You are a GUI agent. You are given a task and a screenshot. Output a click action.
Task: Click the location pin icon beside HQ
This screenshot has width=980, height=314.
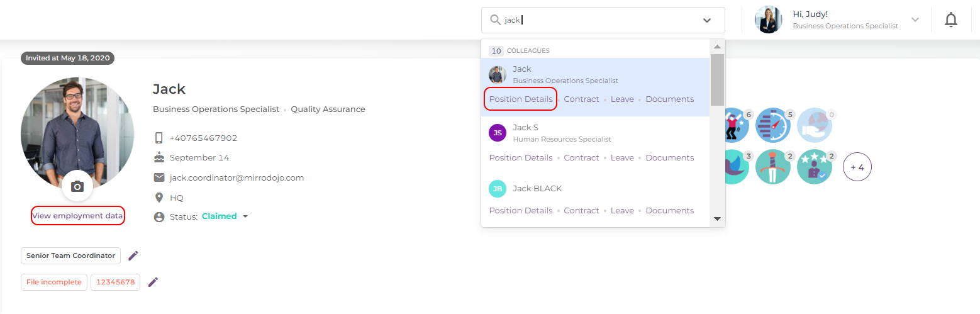point(159,198)
